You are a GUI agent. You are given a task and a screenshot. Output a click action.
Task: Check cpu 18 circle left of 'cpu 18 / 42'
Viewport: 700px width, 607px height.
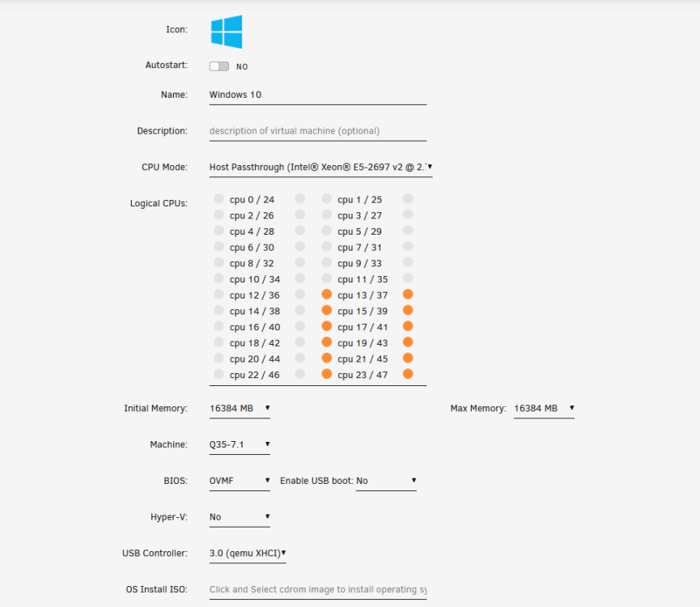(218, 342)
